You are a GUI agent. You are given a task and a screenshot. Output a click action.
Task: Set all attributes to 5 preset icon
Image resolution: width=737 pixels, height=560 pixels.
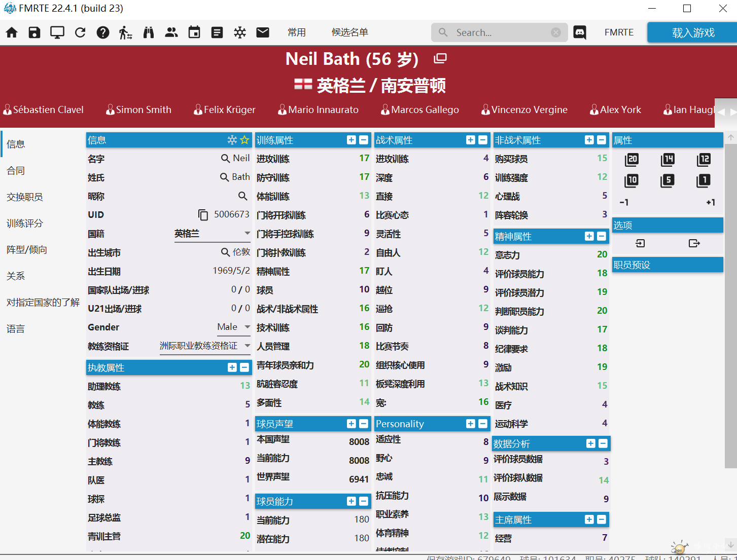[668, 180]
